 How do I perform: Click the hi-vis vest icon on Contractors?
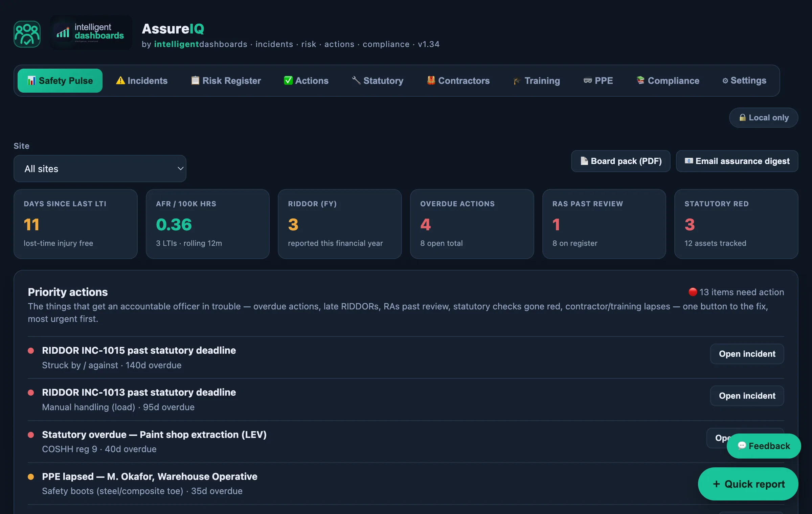(431, 80)
